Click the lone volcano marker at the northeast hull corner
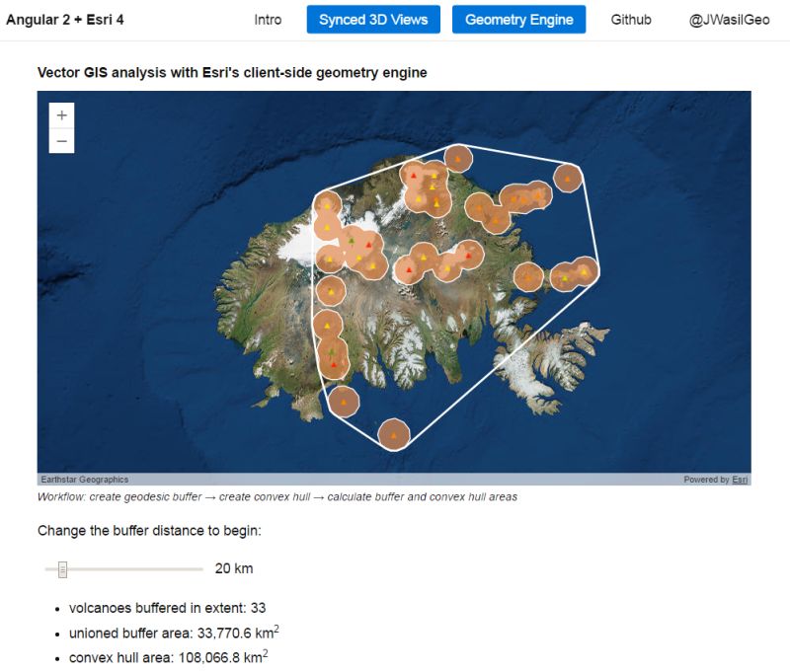Screen dimensions: 790x672 point(567,178)
